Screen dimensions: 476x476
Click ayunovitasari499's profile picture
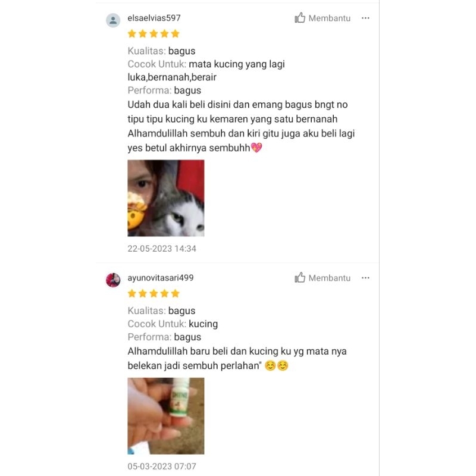coord(113,280)
